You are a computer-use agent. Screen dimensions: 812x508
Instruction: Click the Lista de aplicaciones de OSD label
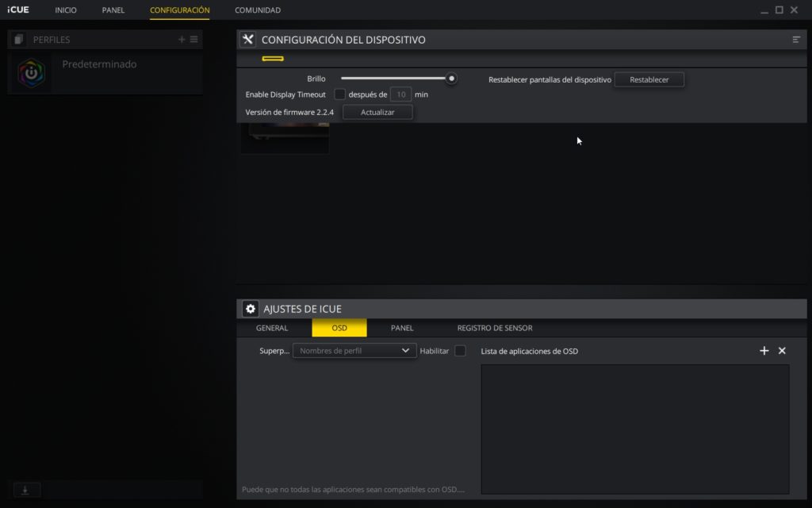[529, 351]
